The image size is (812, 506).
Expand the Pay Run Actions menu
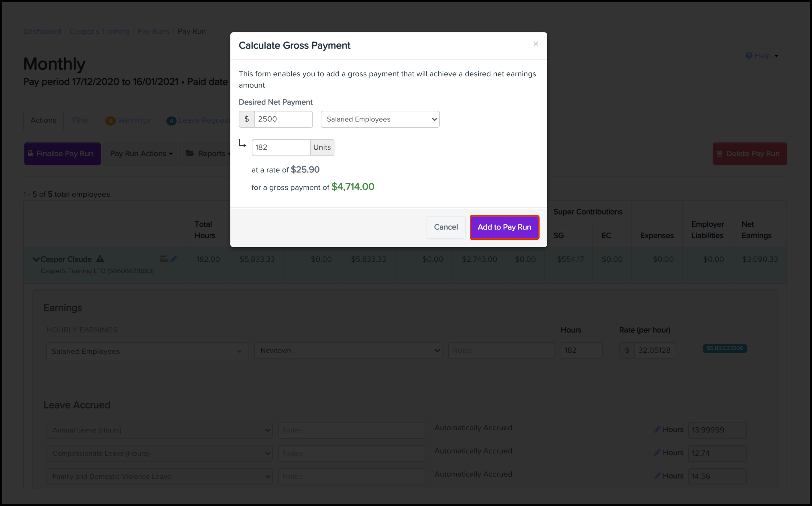point(141,153)
